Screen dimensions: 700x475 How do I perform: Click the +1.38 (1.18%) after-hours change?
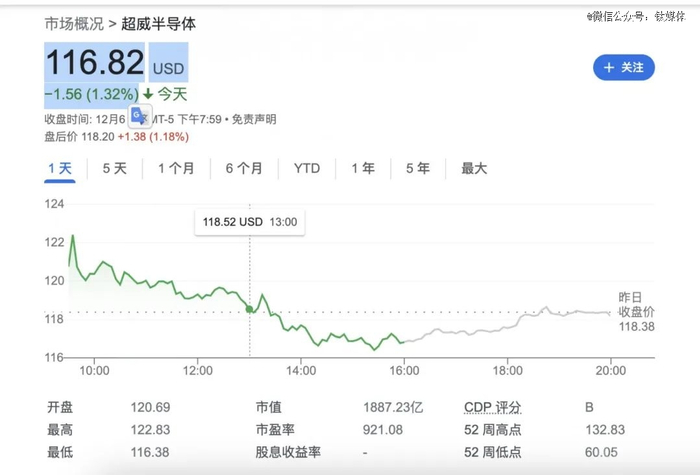point(153,137)
